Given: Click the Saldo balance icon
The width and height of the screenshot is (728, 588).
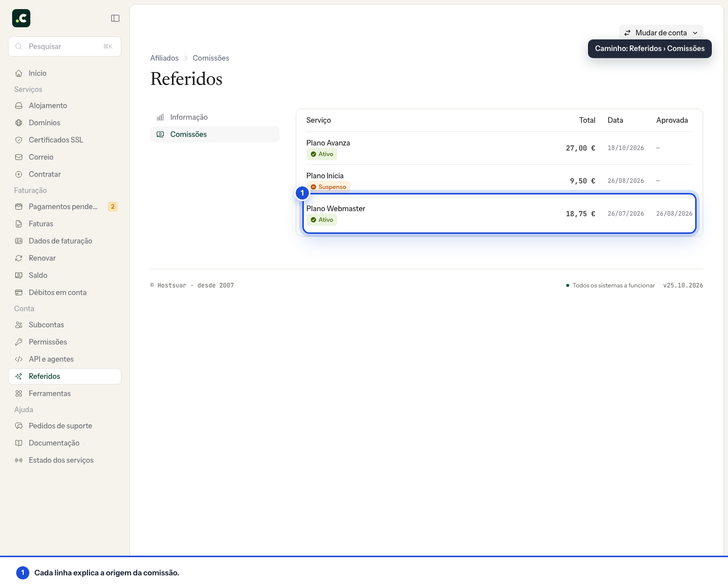Looking at the screenshot, I should pos(19,275).
